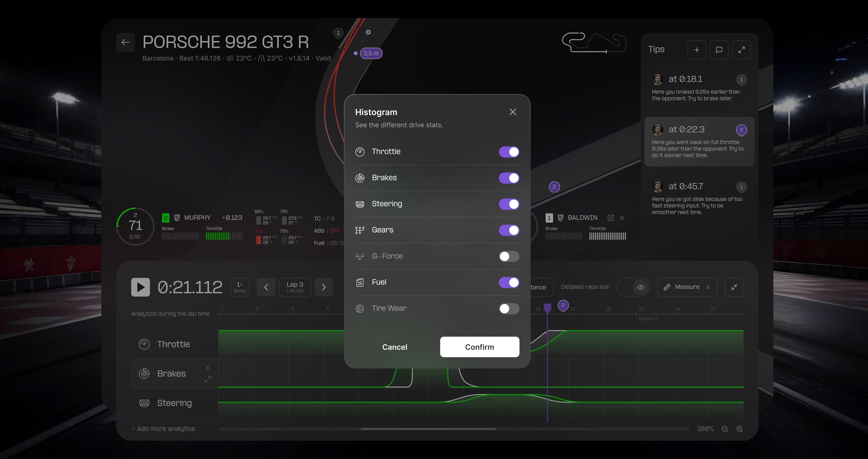The image size is (868, 459).
Task: Click the purple playhead marker on timeline
Action: (547, 308)
